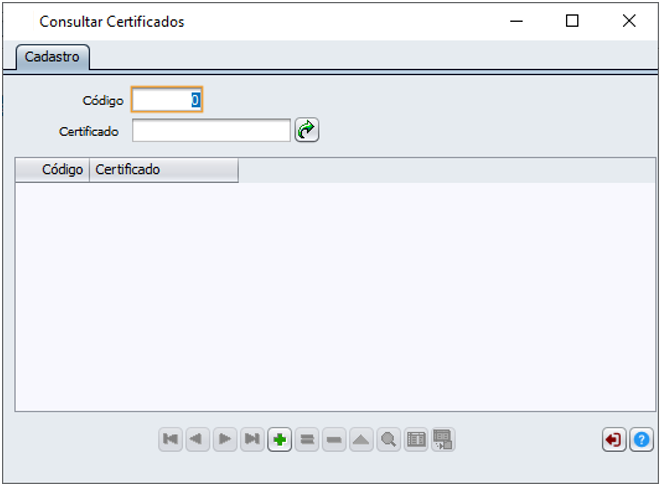Go to next record arrow
The height and width of the screenshot is (485, 660).
pos(225,439)
